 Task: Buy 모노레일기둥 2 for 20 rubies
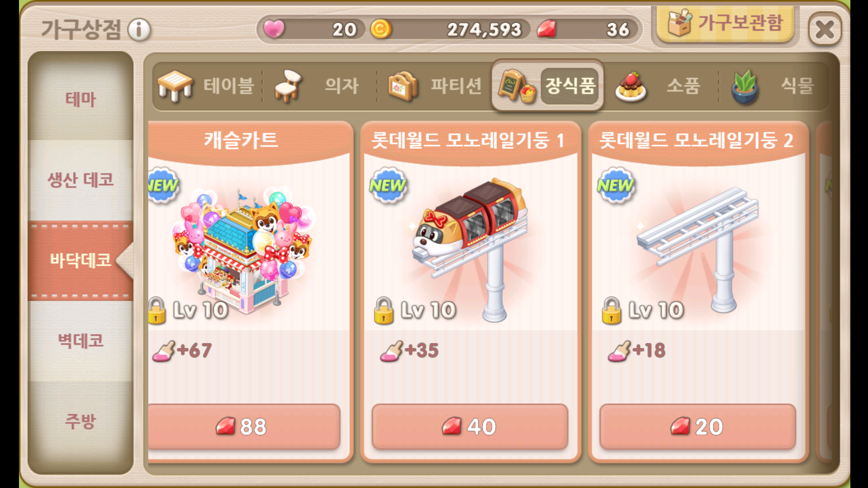pyautogui.click(x=698, y=427)
